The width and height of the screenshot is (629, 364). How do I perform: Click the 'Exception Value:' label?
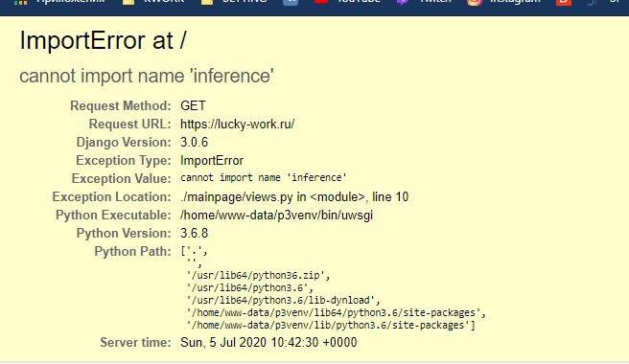(122, 178)
